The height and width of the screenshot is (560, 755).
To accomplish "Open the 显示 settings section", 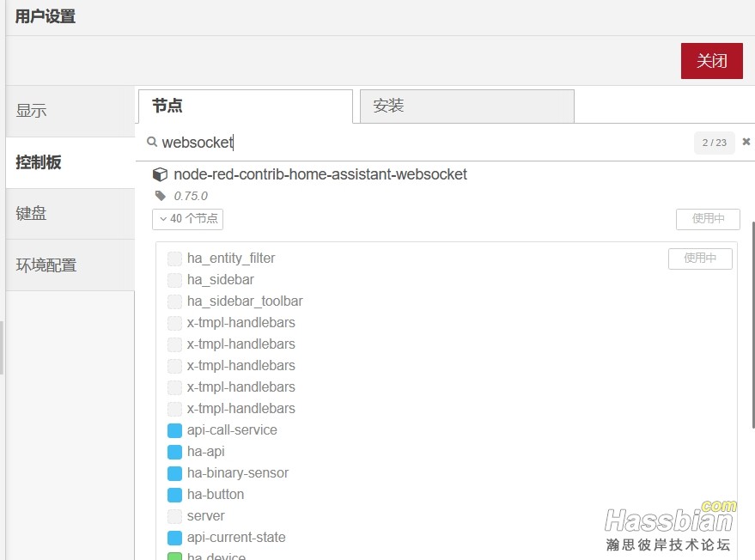I will pos(70,112).
